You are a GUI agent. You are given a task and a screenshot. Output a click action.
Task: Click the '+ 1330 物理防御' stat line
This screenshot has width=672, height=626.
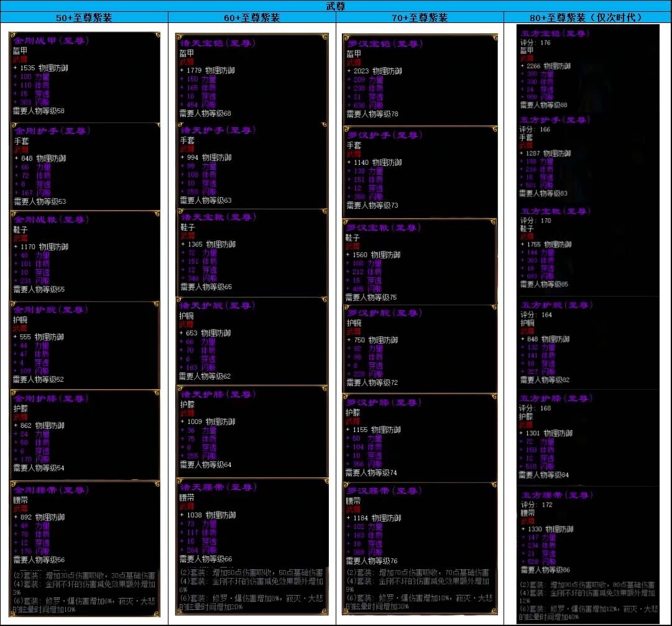[547, 529]
